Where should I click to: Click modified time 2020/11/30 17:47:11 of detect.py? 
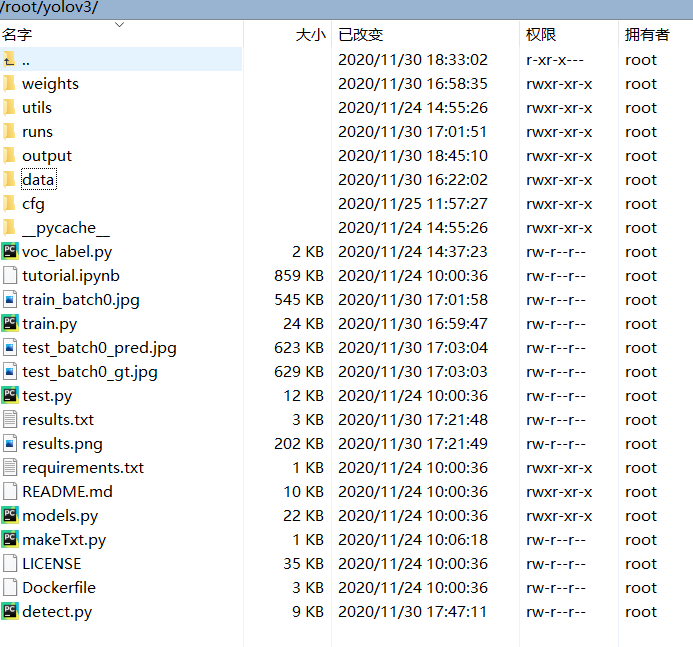(x=413, y=612)
